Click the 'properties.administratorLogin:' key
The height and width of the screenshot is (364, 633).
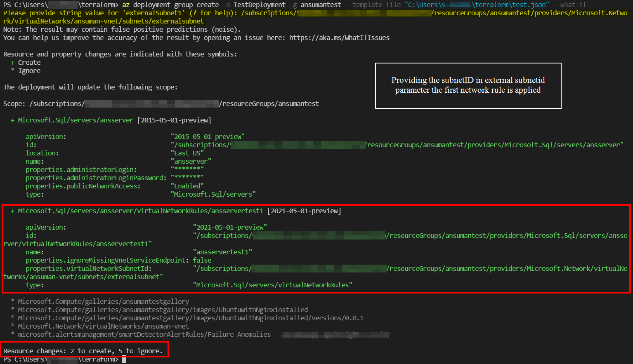(81, 169)
